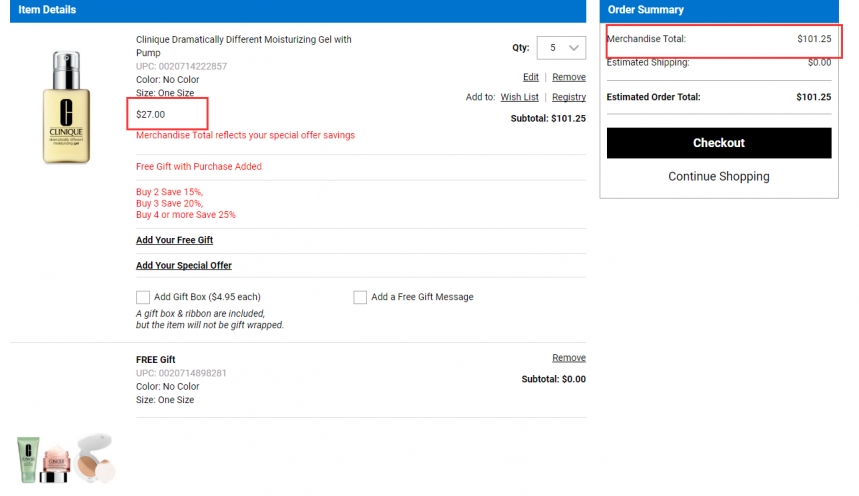Image resolution: width=859 pixels, height=496 pixels.
Task: Click the Subtotal: $0.00 of free gift
Action: coord(553,379)
